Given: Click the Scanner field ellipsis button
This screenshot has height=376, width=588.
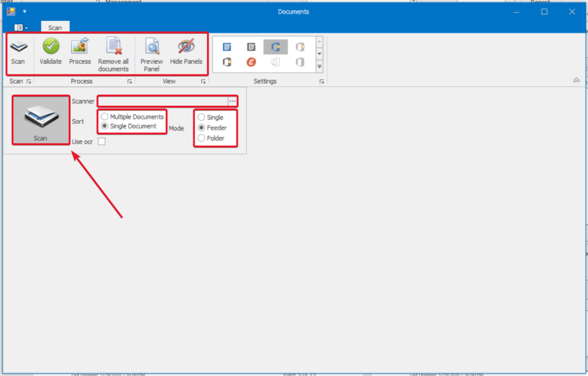Looking at the screenshot, I should 232,101.
